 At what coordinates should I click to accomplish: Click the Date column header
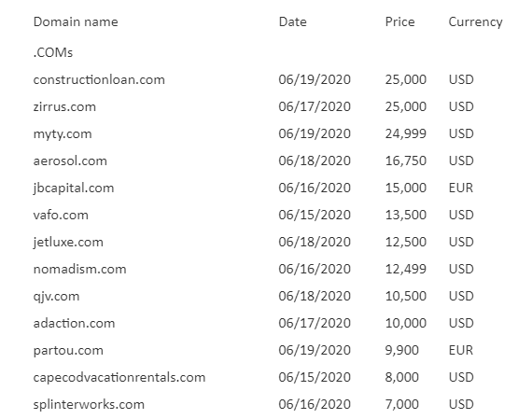[292, 22]
